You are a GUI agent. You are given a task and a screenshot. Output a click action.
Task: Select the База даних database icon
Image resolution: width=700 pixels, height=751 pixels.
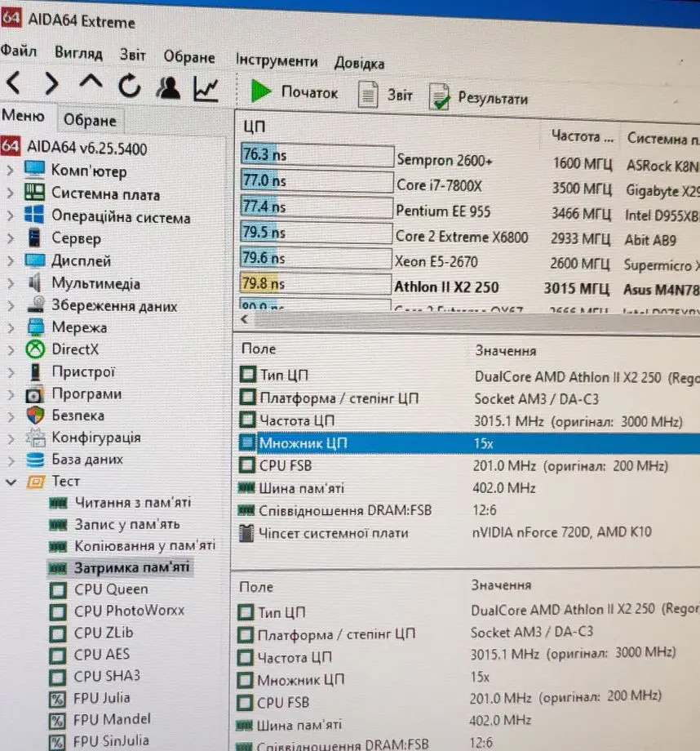point(35,460)
